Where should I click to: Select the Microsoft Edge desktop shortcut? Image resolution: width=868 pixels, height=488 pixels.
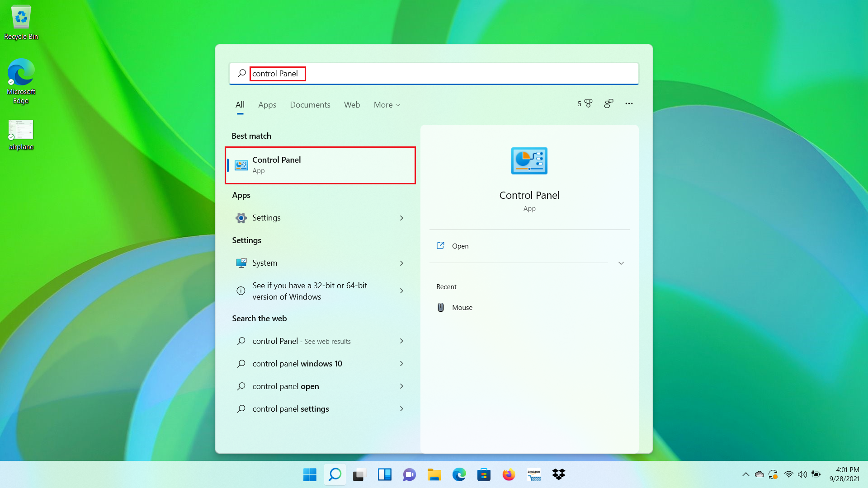[x=21, y=81]
